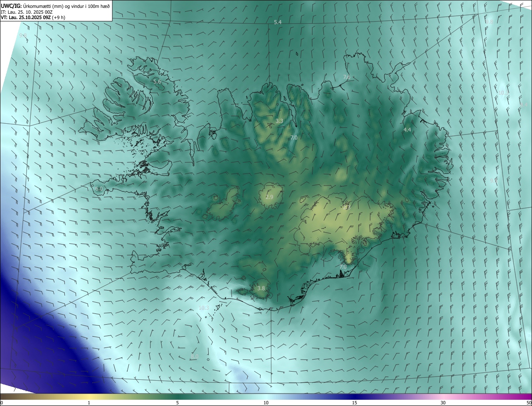Image resolution: width=532 pixels, height=406 pixels.
Task: Click the pale cyan colorbar segment above 10
Action: (x=266, y=396)
